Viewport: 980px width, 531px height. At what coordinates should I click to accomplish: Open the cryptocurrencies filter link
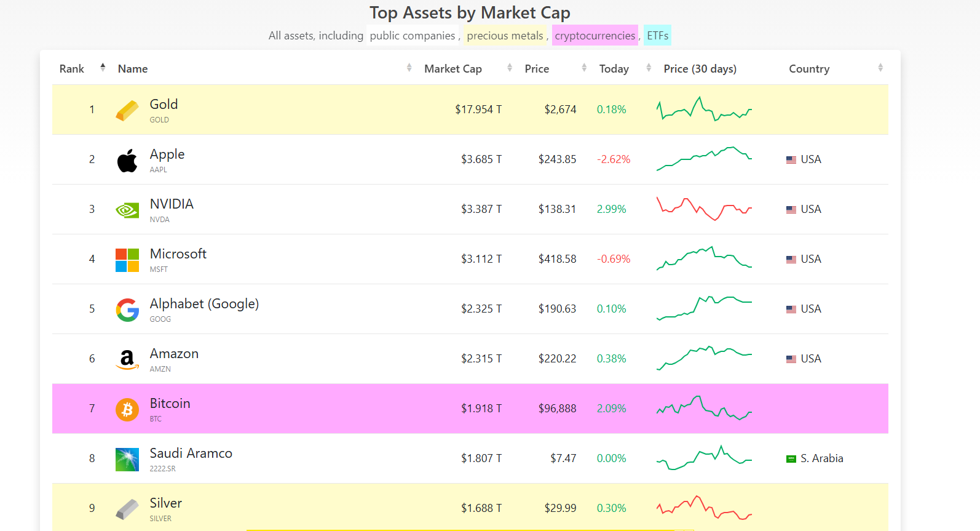(x=595, y=36)
